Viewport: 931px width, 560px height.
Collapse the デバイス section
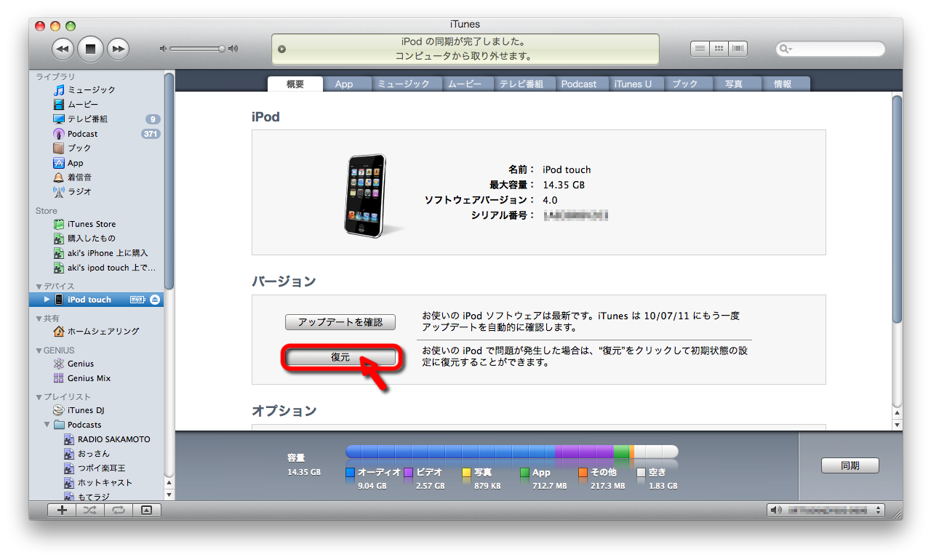[x=39, y=287]
